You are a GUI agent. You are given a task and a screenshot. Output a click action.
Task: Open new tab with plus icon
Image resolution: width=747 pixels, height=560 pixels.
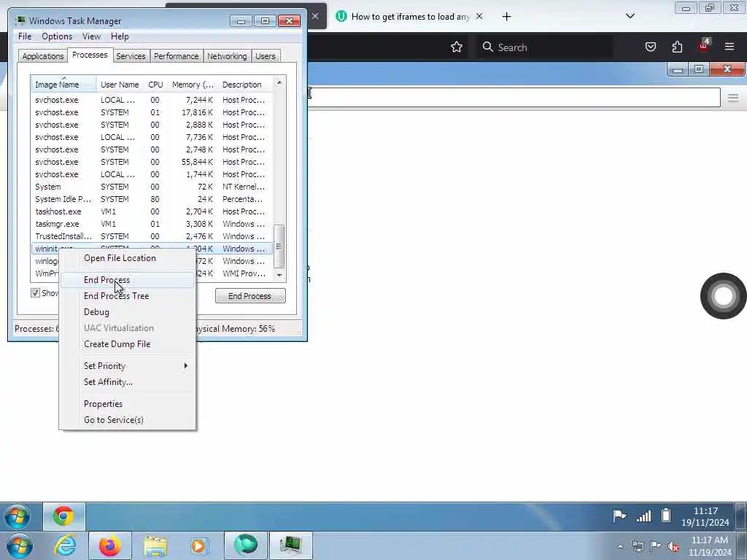(x=506, y=17)
